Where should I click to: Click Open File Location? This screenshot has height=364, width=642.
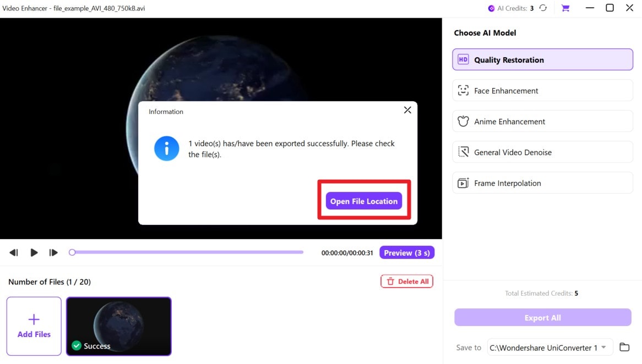[x=363, y=201]
